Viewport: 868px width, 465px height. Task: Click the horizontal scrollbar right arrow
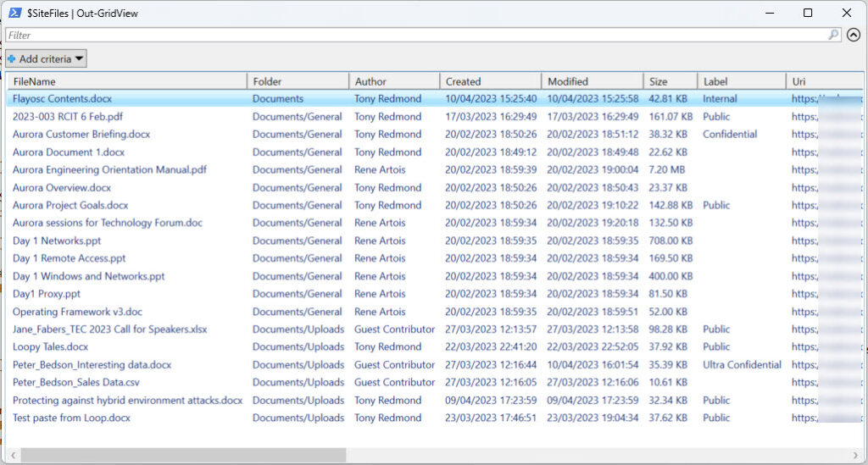click(x=856, y=456)
